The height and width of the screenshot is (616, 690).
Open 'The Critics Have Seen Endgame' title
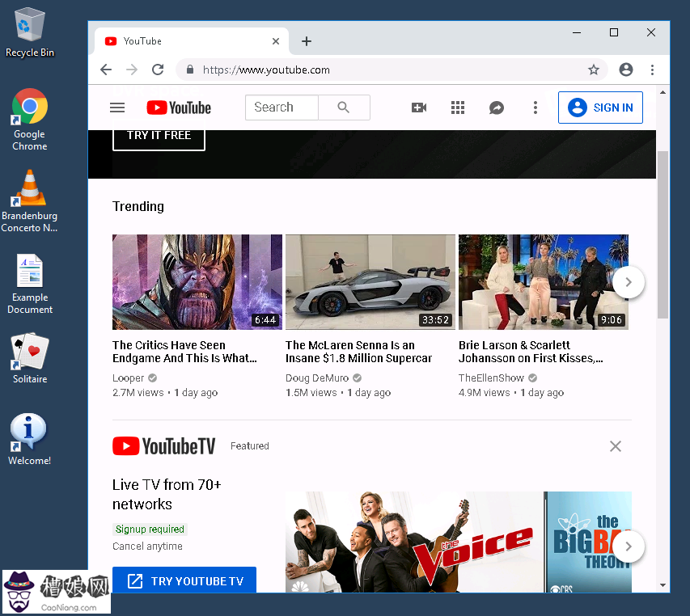click(184, 352)
